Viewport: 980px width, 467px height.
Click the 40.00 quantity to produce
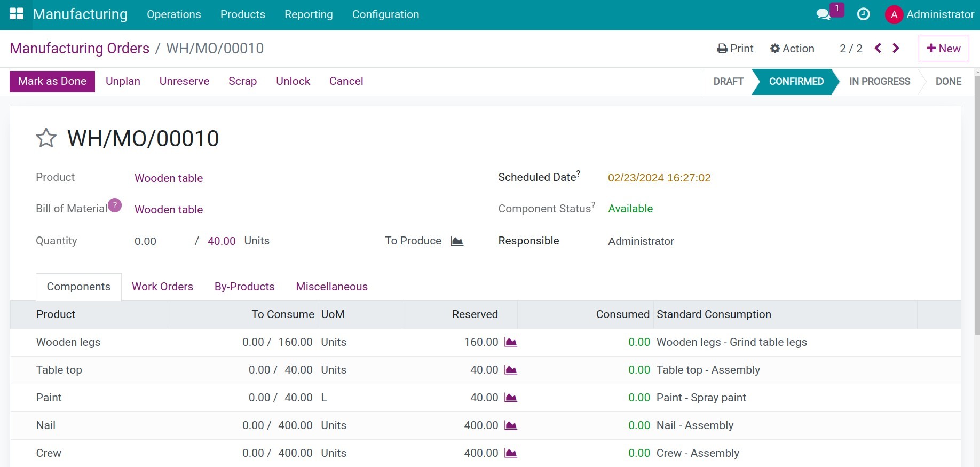[x=222, y=241]
